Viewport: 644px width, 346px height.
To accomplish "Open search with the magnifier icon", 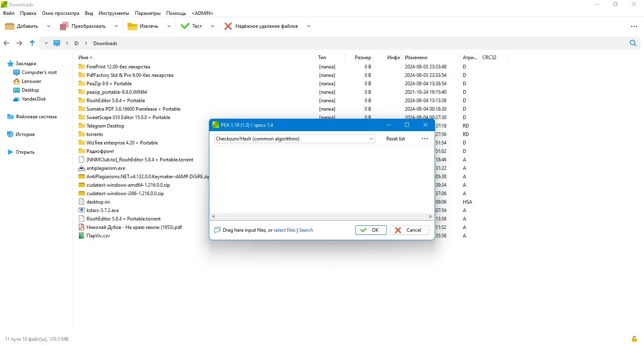I will pos(633,43).
